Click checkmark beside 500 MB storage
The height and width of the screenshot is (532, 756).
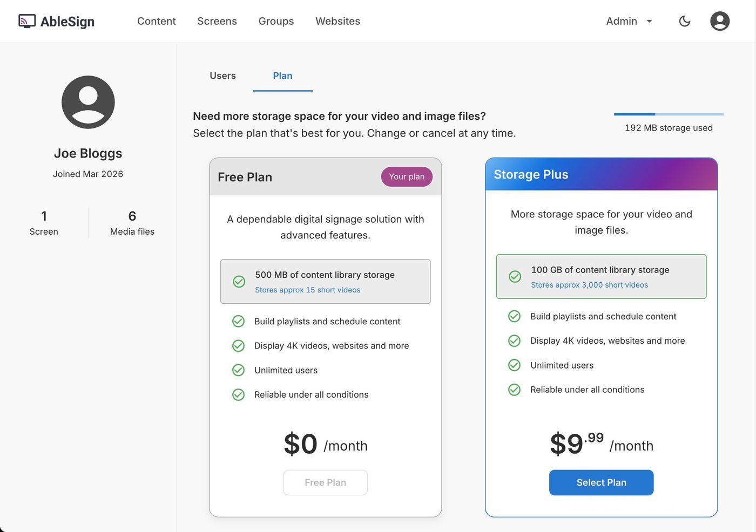click(x=239, y=282)
